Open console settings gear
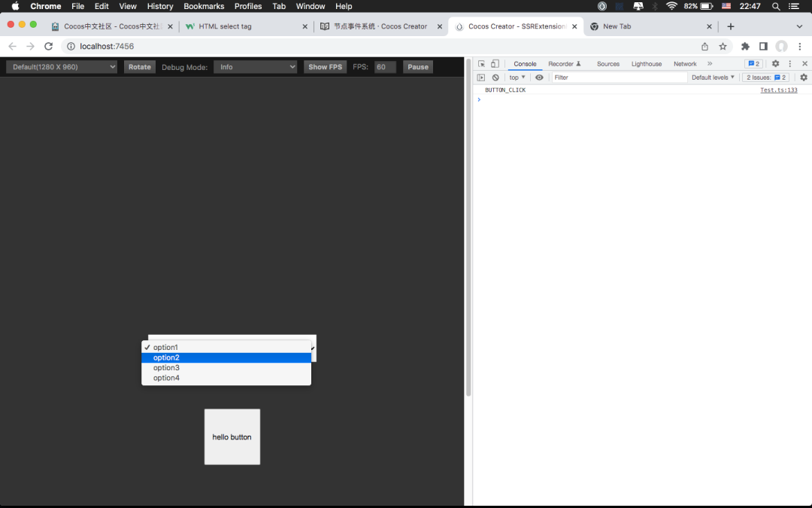 tap(804, 78)
